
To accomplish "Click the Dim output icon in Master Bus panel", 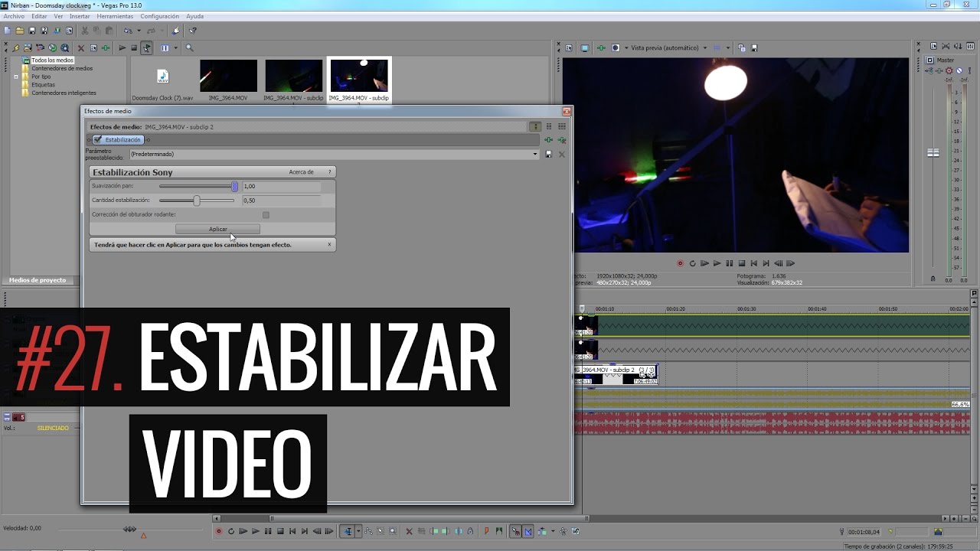I will (958, 46).
